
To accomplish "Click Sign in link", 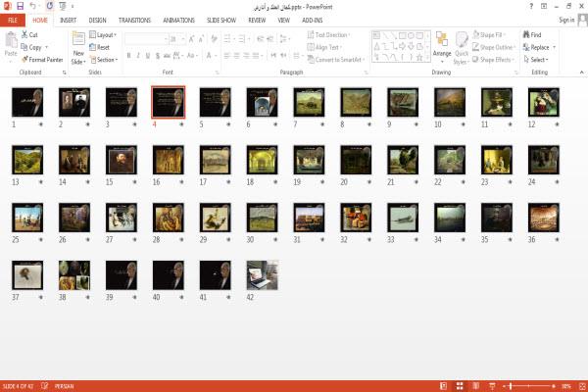I will [x=566, y=20].
